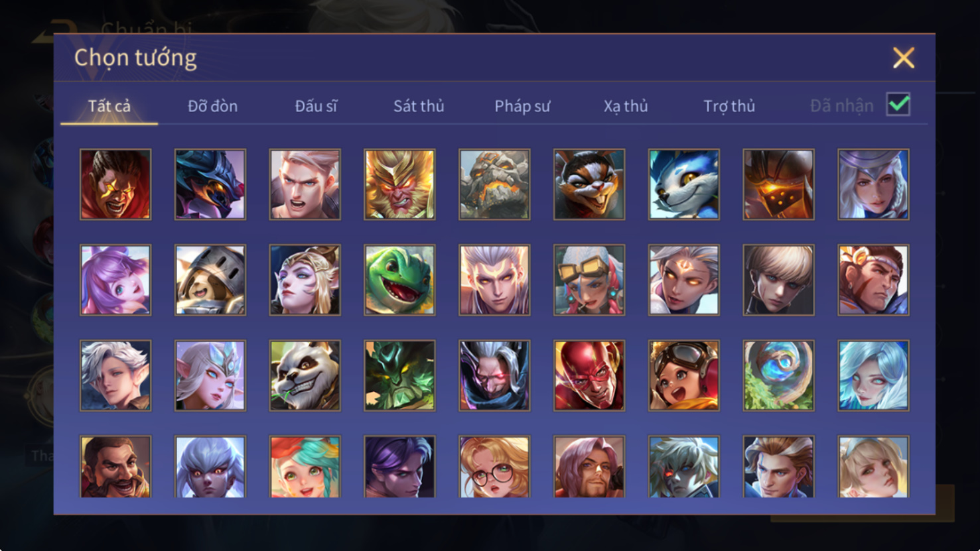The width and height of the screenshot is (980, 551).
Task: Filter by the Pháp sư tab
Action: pyautogui.click(x=522, y=106)
